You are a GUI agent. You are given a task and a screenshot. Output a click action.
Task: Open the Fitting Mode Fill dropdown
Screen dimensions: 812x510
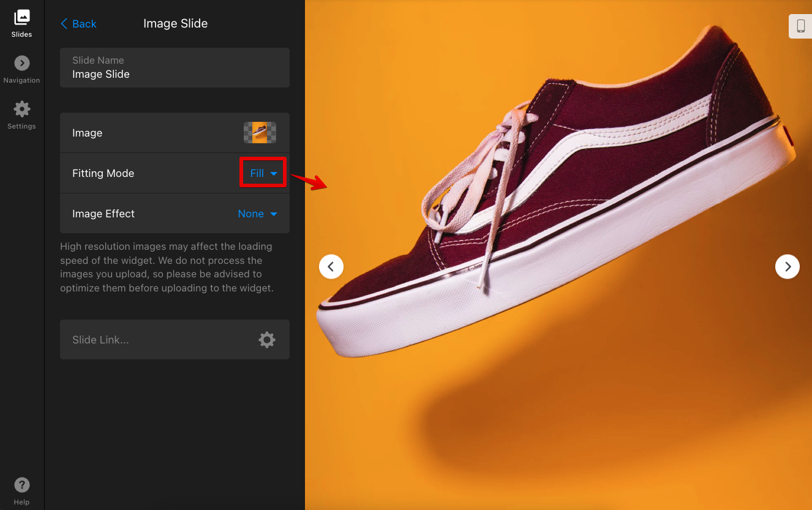(x=263, y=173)
